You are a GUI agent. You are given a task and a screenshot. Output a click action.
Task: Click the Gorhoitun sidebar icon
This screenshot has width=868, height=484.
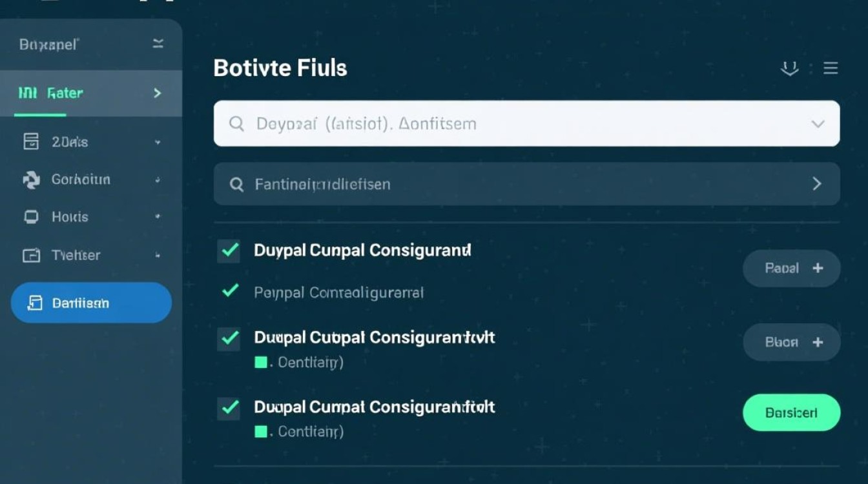(31, 180)
